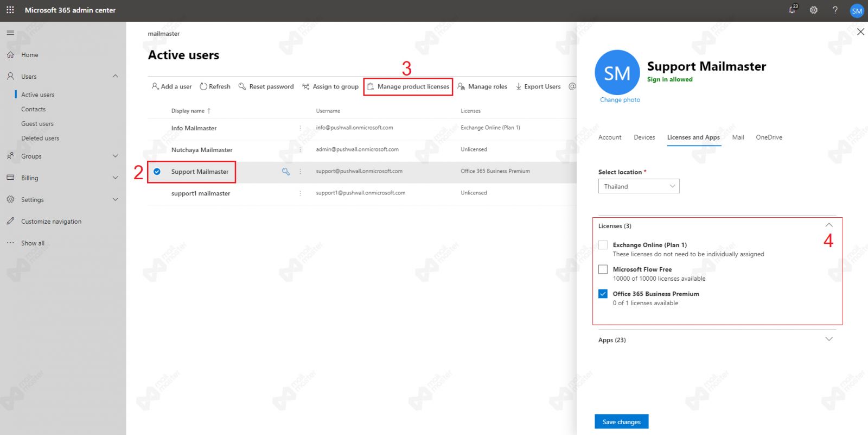Click the Licenses column header

click(470, 111)
